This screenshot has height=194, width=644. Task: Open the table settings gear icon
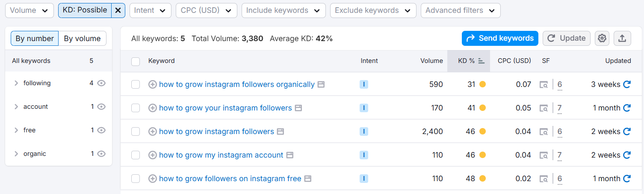coord(602,38)
